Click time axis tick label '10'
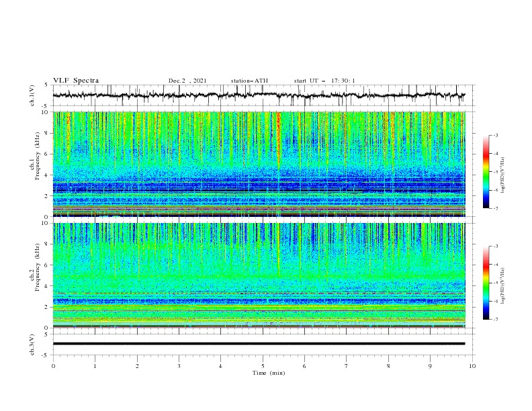This screenshot has width=532, height=411. (x=472, y=366)
